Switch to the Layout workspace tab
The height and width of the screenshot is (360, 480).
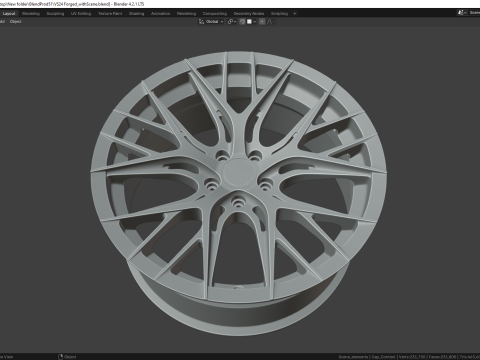[x=9, y=14]
